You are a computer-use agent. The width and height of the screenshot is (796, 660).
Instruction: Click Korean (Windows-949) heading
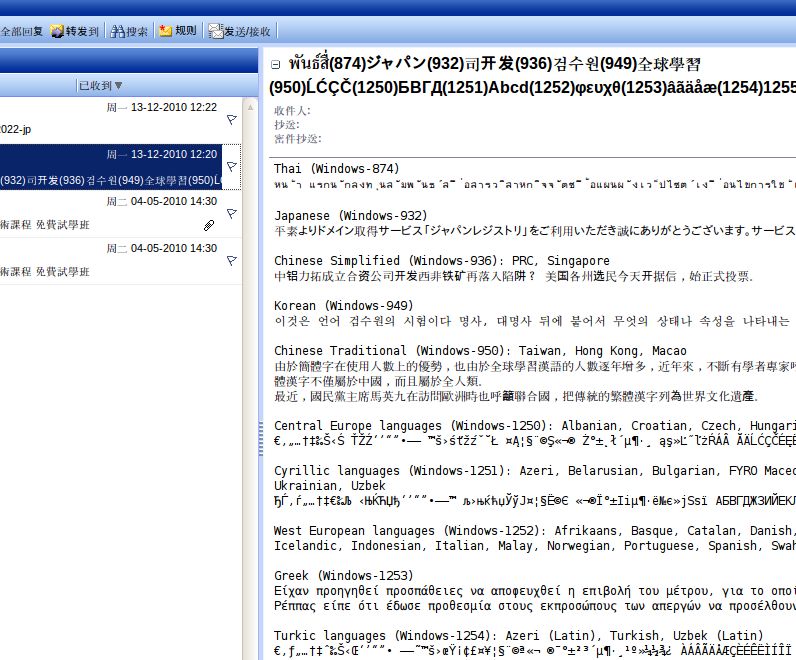(x=344, y=306)
